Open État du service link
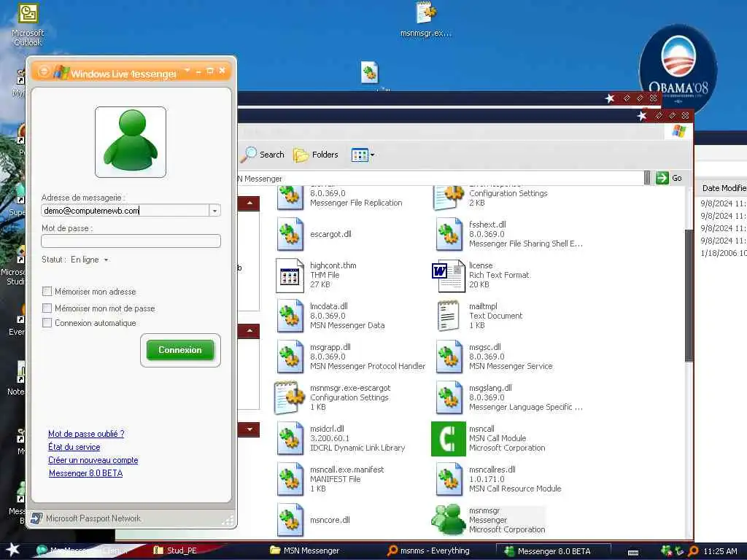Screen dimensions: 747x560 74,447
